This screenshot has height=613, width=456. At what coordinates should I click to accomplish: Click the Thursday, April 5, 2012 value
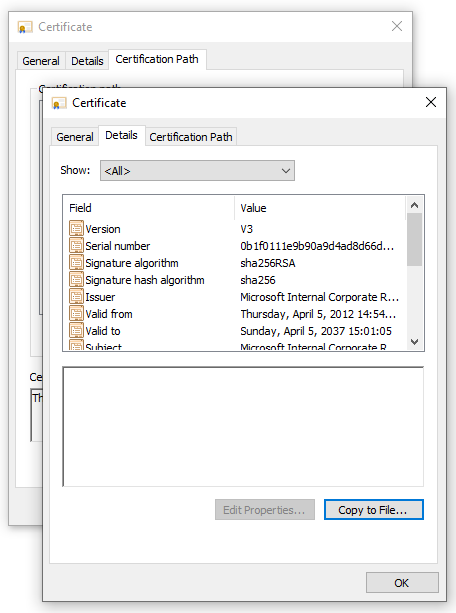pos(318,314)
